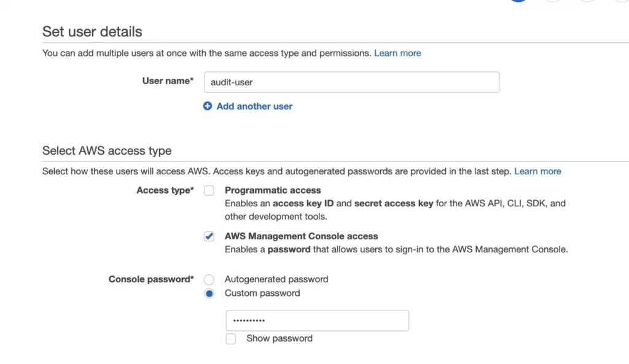Focus the masked custom password input box
Screen dimensions: 629x364
318,320
